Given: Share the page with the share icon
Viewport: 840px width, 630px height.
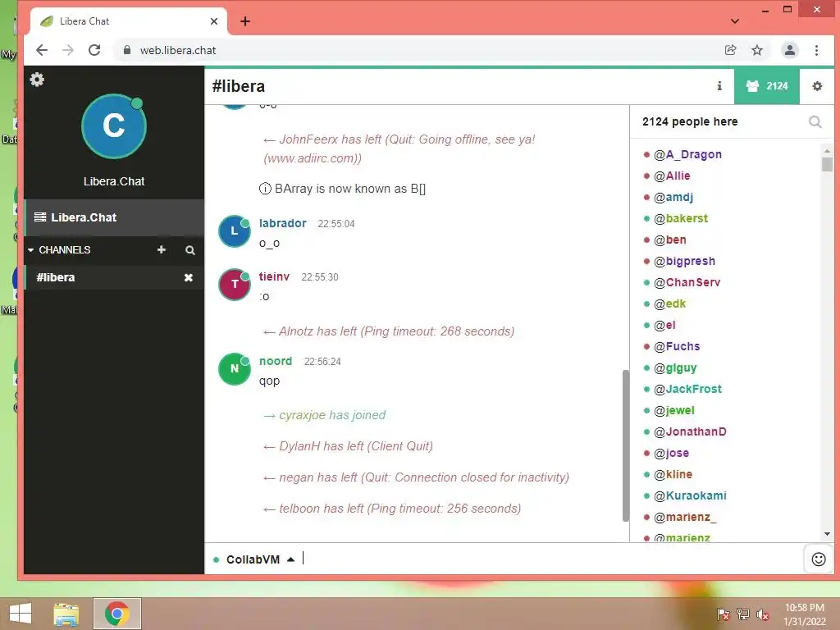Looking at the screenshot, I should 730,50.
